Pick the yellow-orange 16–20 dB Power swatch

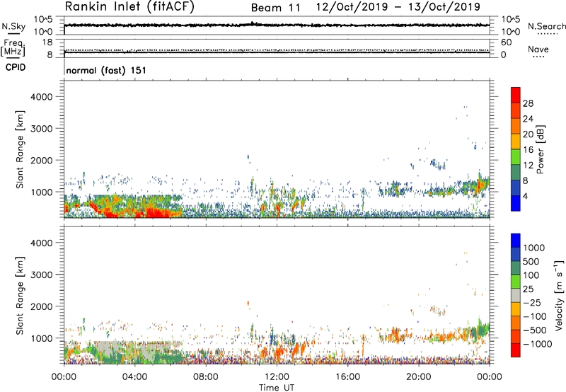tap(516, 142)
